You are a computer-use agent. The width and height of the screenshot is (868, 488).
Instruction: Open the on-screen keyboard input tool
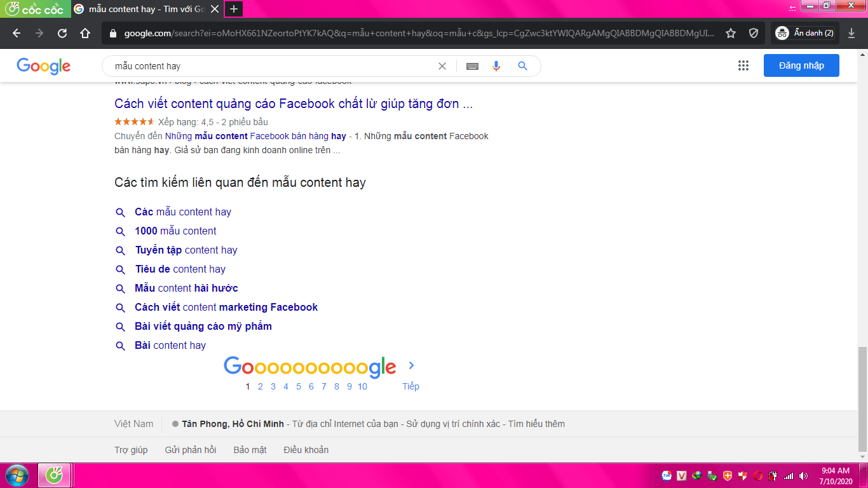(472, 66)
